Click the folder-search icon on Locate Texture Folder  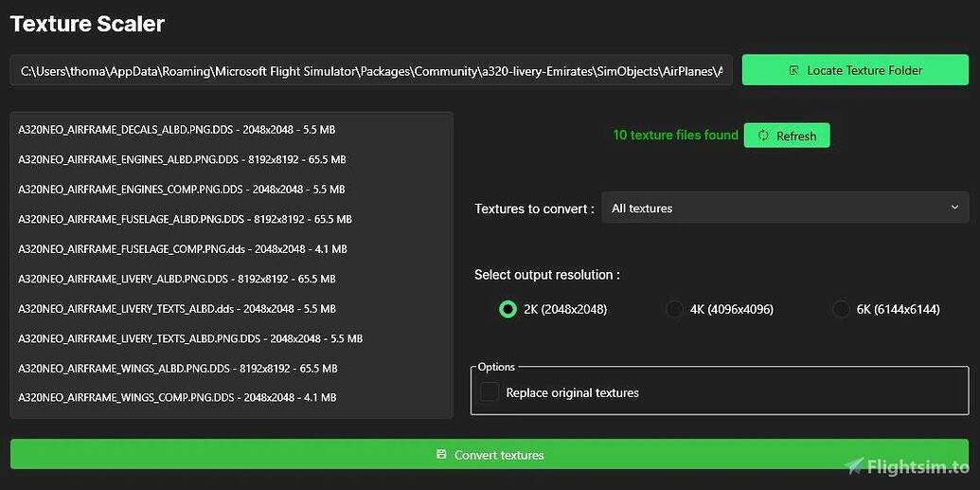(x=793, y=70)
